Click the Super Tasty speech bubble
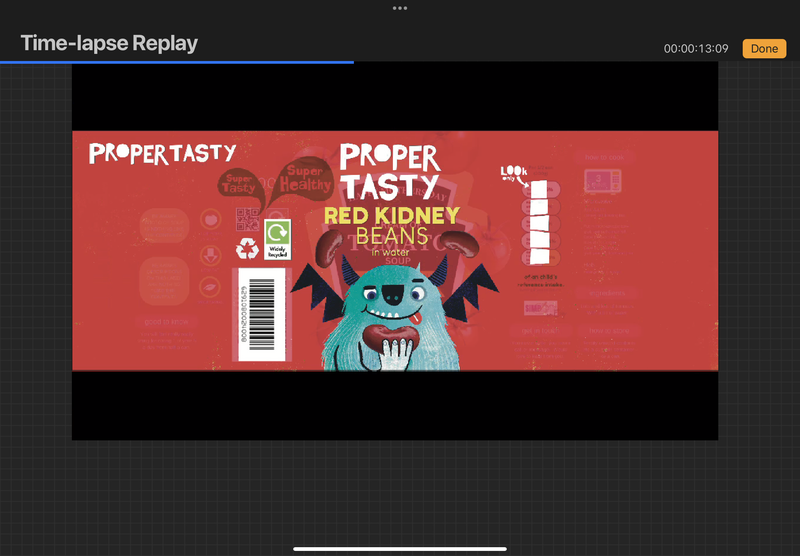Image resolution: width=800 pixels, height=556 pixels. point(240,183)
